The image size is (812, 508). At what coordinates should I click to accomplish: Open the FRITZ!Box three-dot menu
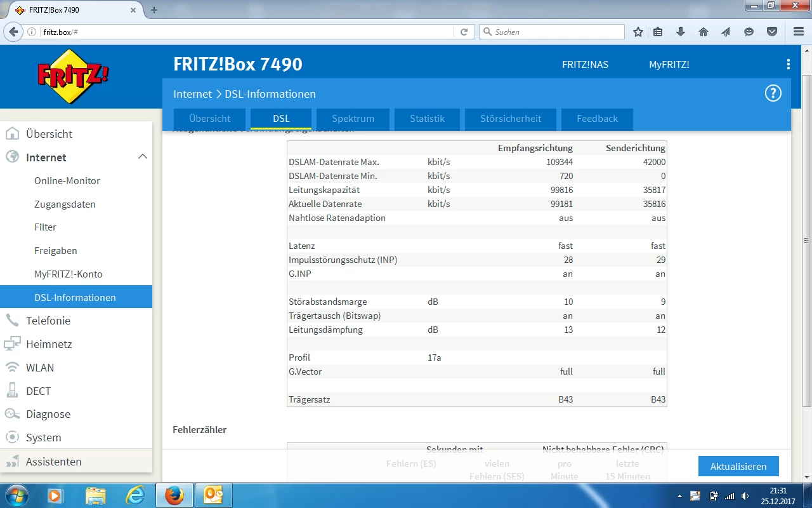tap(789, 64)
